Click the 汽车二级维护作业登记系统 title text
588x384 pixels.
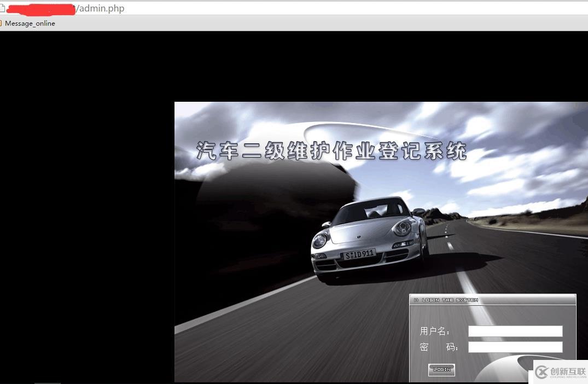(331, 151)
